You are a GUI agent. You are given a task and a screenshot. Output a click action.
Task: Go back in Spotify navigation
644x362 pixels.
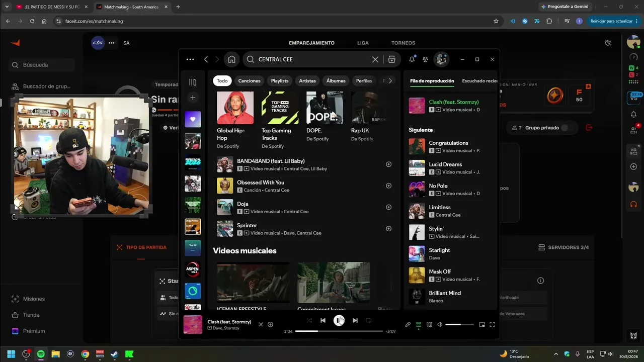pyautogui.click(x=206, y=59)
